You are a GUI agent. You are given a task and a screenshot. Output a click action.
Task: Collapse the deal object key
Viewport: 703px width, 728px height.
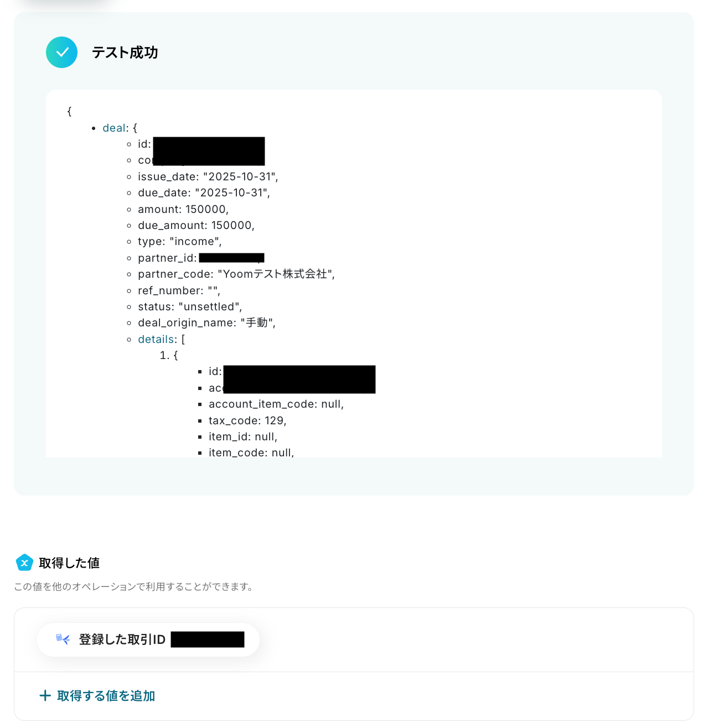[115, 128]
